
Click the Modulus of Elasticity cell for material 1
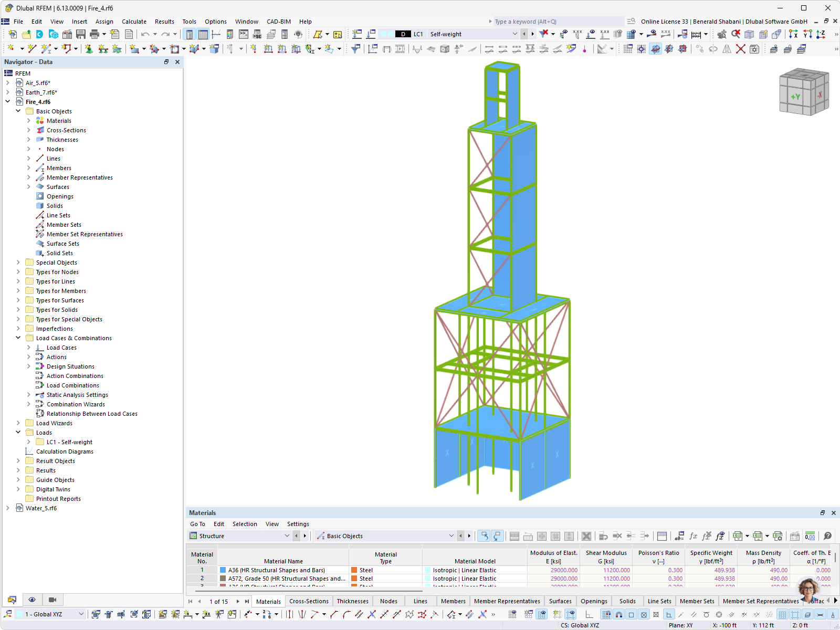pyautogui.click(x=553, y=570)
